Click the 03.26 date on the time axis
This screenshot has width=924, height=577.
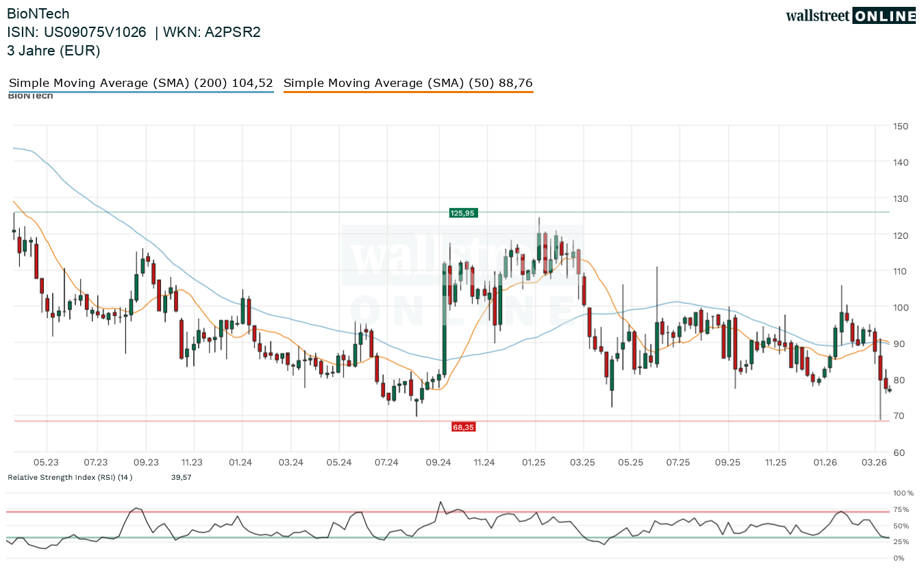(x=873, y=463)
